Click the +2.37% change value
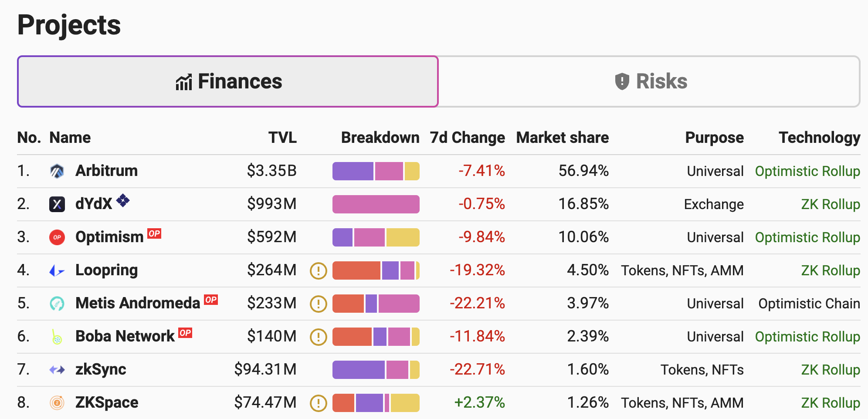This screenshot has width=868, height=419. 479,402
